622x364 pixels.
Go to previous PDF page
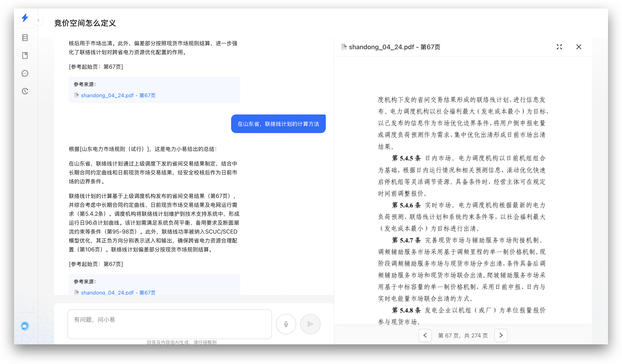pos(425,335)
